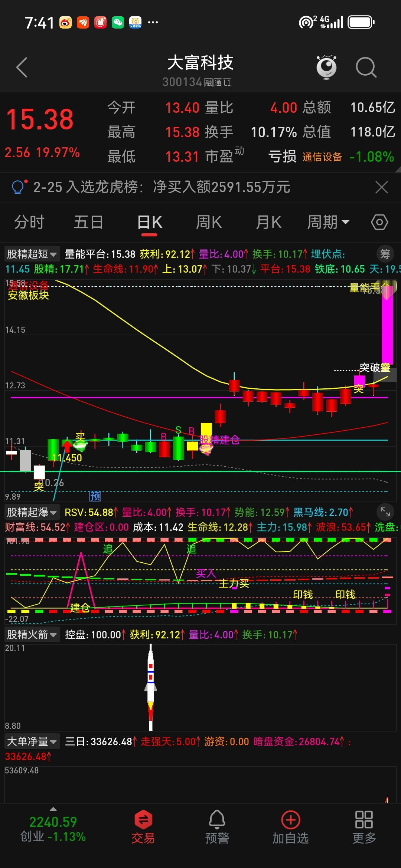
Task: Tap the 换手 10.17% value
Action: coord(274,132)
